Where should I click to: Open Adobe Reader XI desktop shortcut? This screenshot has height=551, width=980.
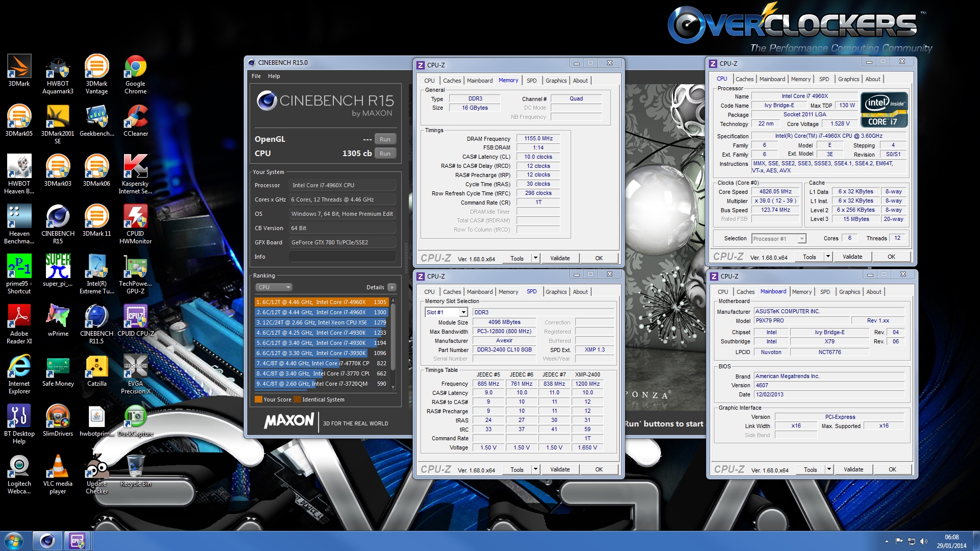tap(19, 324)
